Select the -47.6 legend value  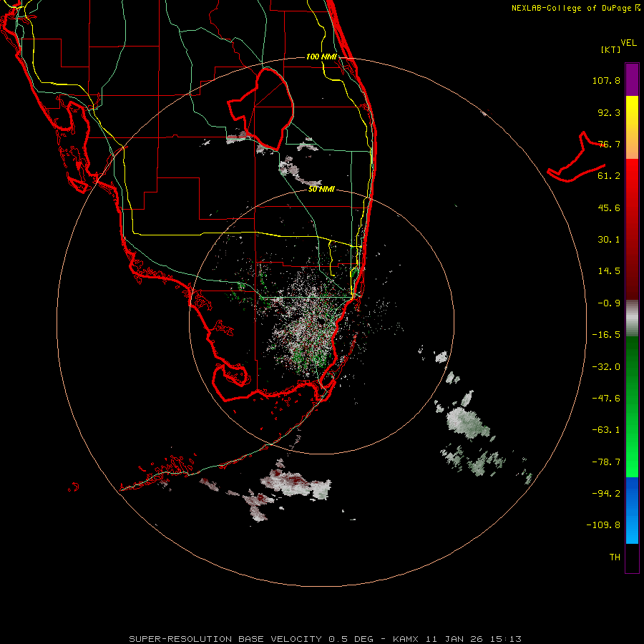click(606, 399)
